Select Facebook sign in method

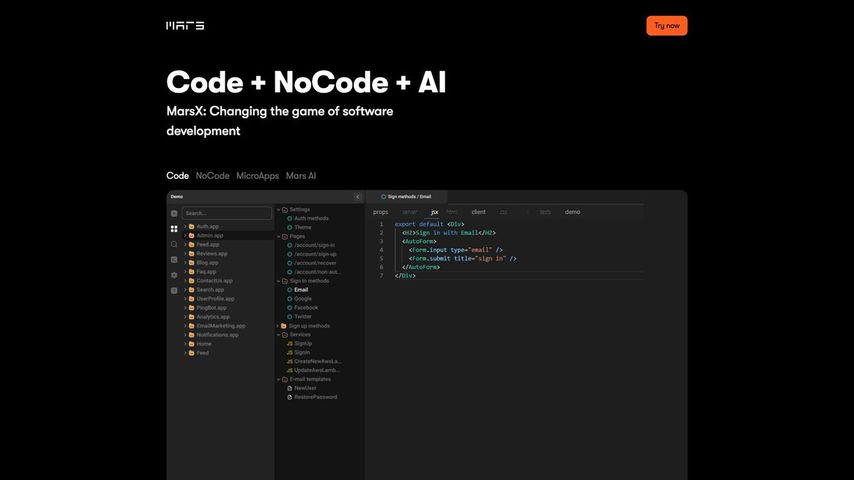tap(306, 308)
